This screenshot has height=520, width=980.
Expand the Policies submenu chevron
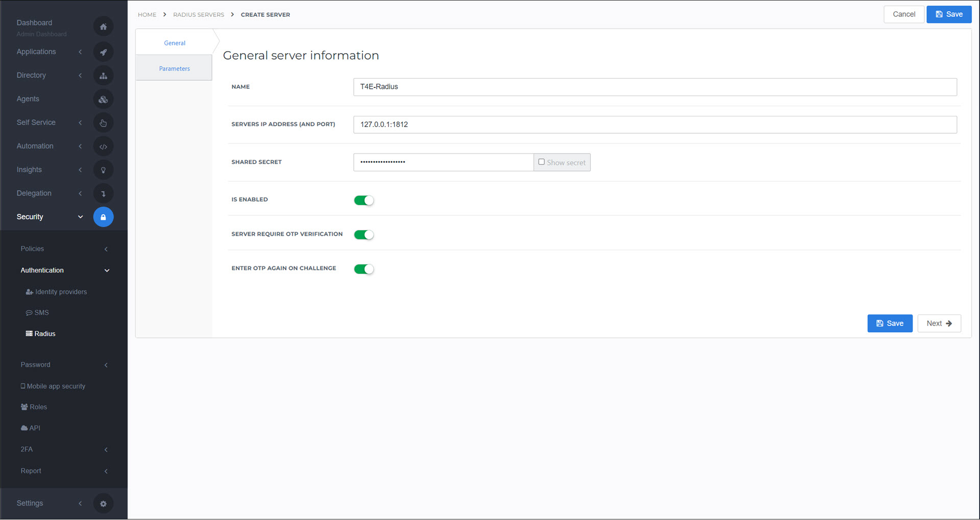click(106, 249)
